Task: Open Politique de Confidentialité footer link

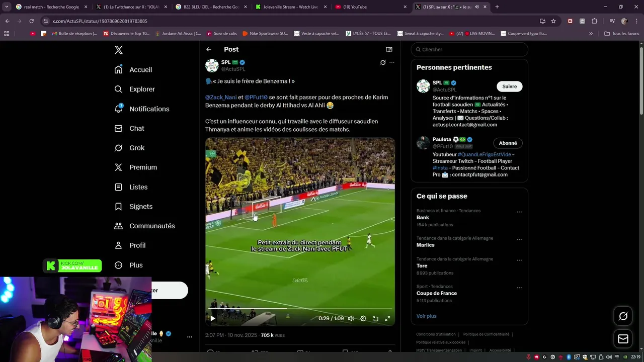Action: (x=486, y=334)
